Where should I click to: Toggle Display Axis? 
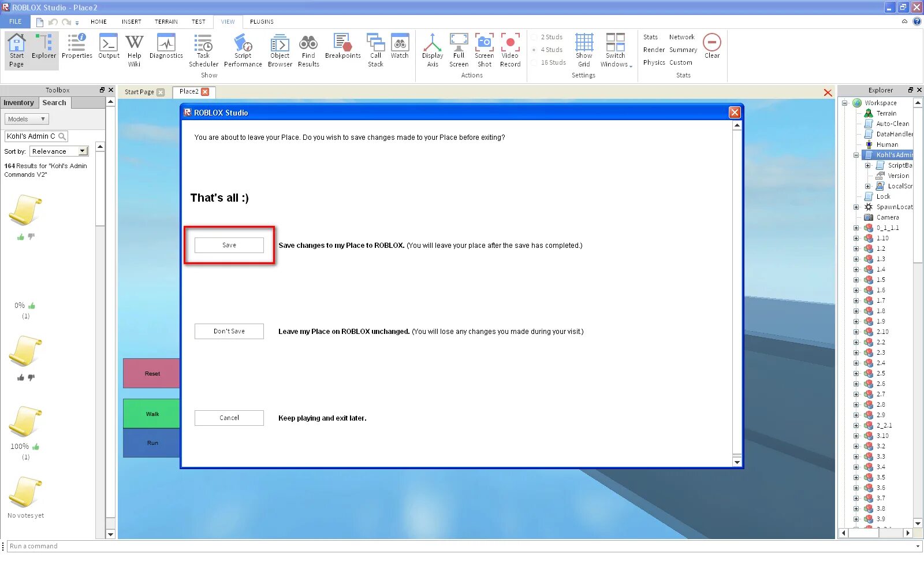433,50
